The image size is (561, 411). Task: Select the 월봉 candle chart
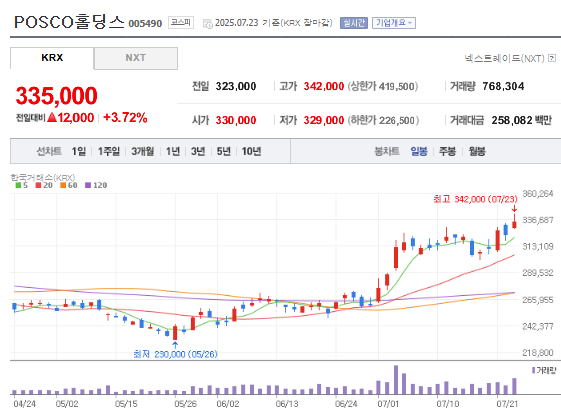pyautogui.click(x=477, y=151)
